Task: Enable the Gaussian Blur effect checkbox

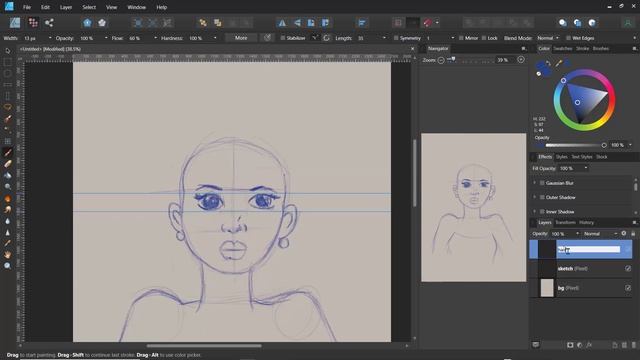Action: [x=542, y=183]
